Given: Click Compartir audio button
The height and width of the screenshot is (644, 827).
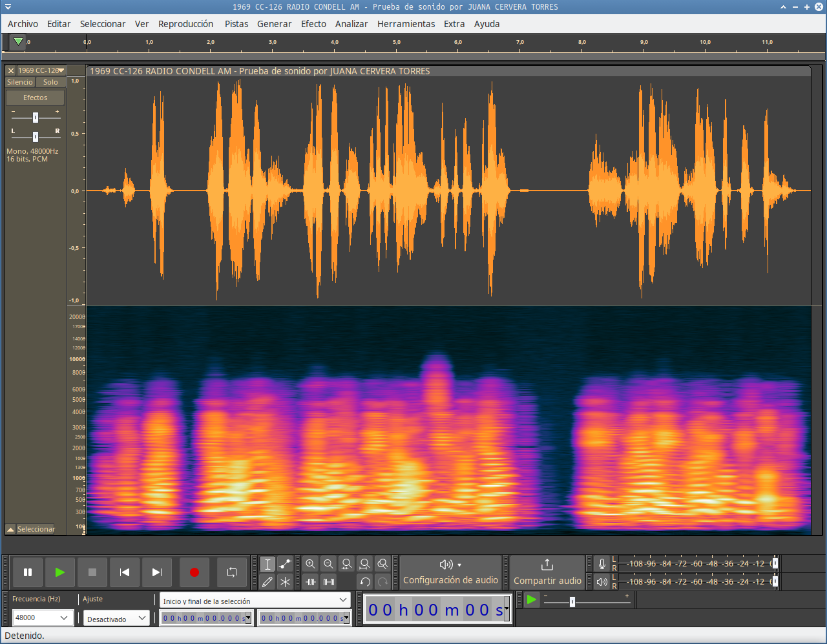Looking at the screenshot, I should tap(547, 572).
